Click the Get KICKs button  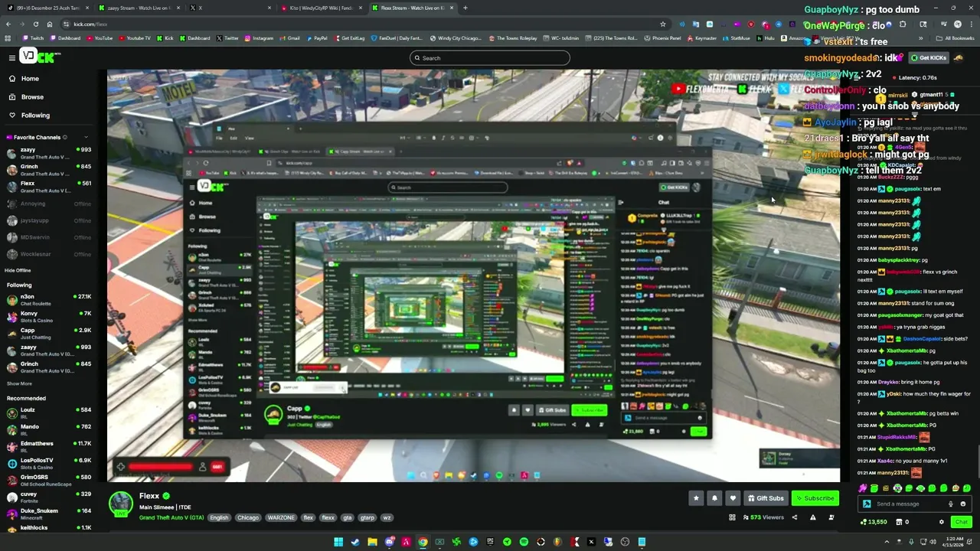click(x=929, y=58)
